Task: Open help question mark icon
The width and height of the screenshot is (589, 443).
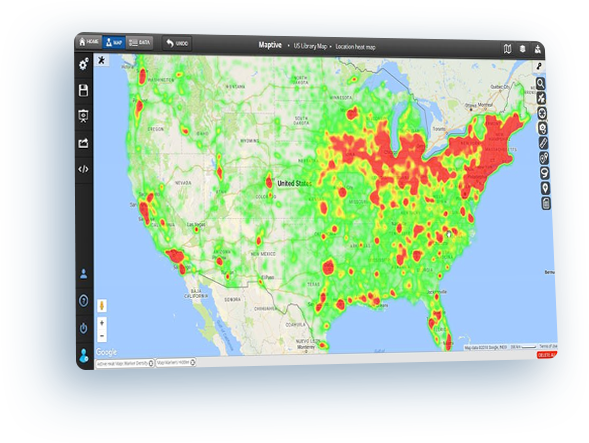Action: [83, 301]
